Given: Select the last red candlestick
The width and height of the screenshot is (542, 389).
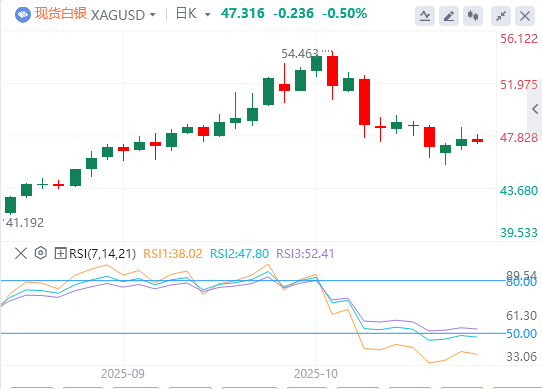Looking at the screenshot, I should (x=477, y=139).
